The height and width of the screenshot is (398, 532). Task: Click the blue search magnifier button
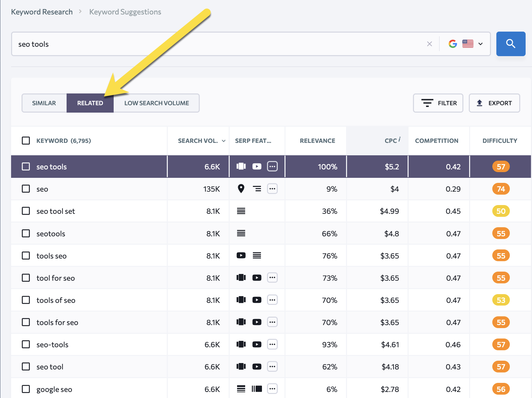coord(510,44)
